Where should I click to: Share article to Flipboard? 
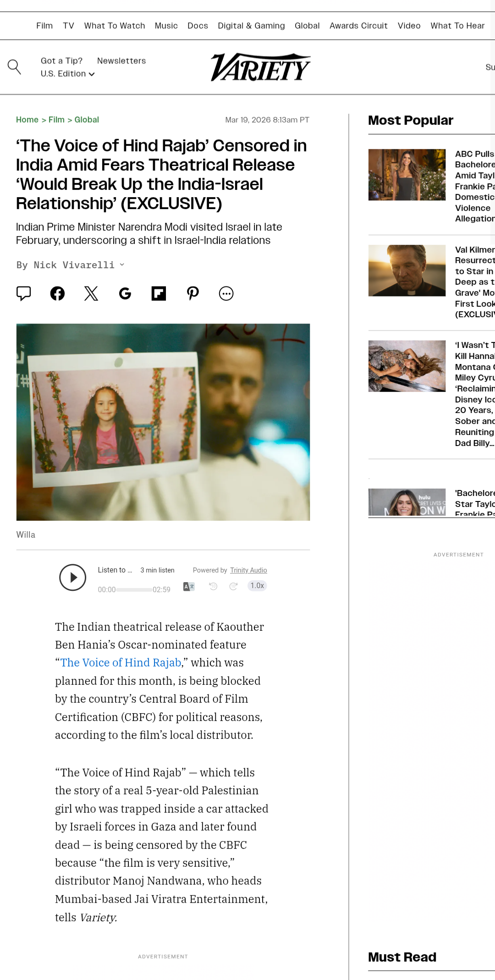point(159,293)
